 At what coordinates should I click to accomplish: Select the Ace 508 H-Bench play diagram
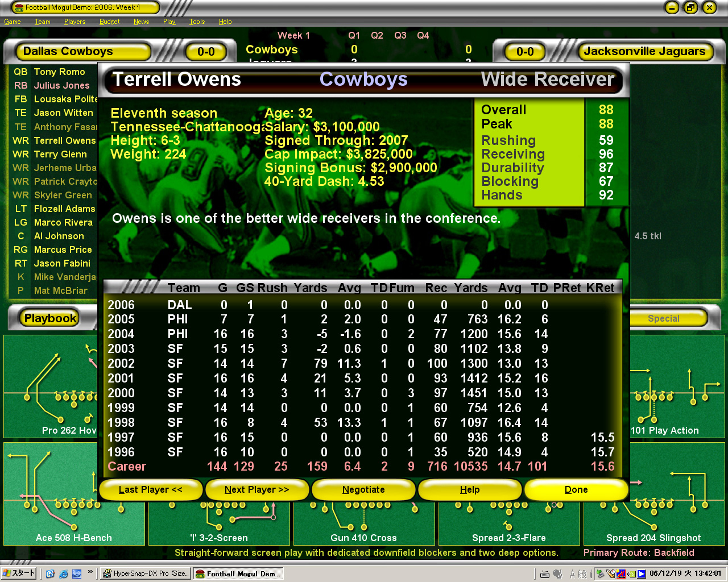(x=74, y=494)
